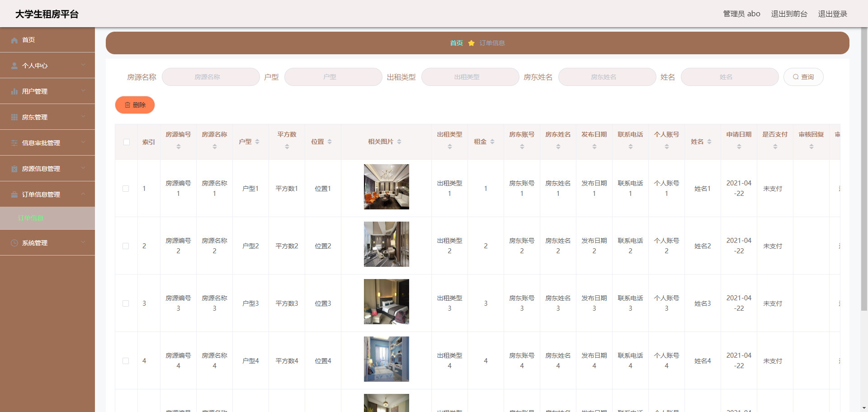This screenshot has width=868, height=412.
Task: Expand the 用户管理 menu chevron
Action: tap(83, 91)
